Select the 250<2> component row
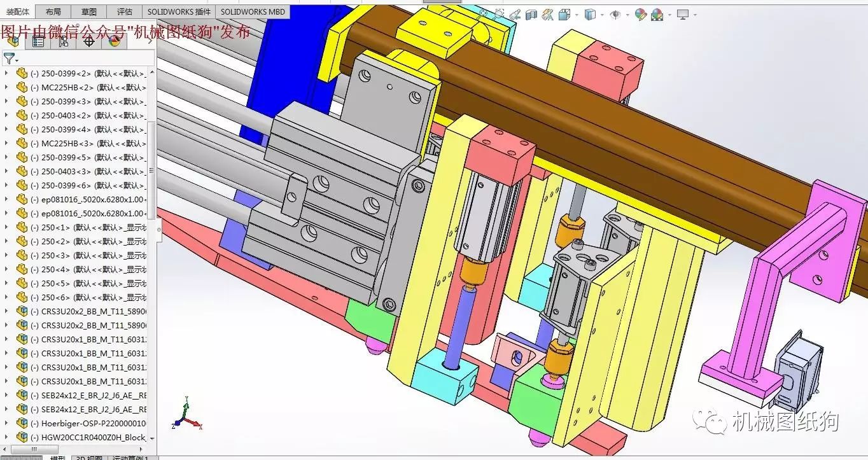The image size is (868, 460). point(75,241)
